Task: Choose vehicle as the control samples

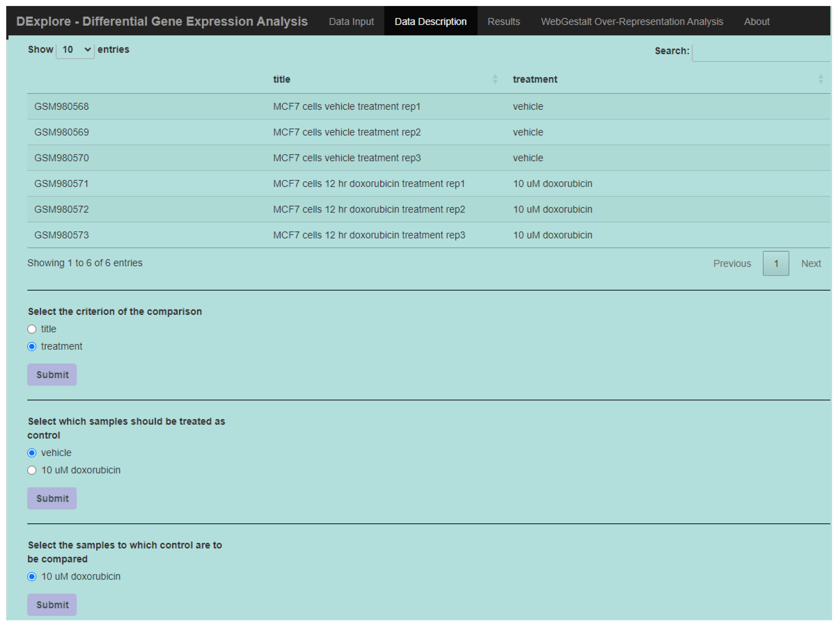Action: [32, 453]
